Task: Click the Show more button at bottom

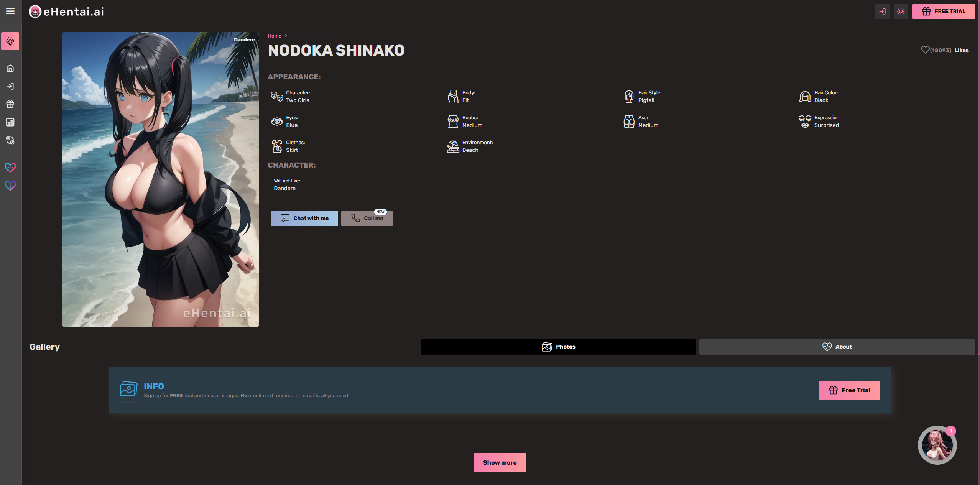Action: click(x=499, y=462)
